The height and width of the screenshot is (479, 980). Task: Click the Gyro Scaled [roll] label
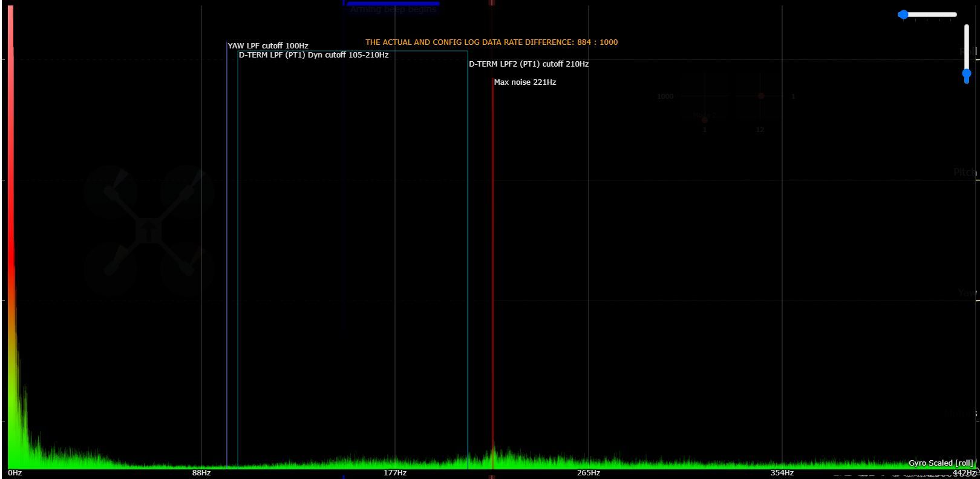click(x=941, y=463)
